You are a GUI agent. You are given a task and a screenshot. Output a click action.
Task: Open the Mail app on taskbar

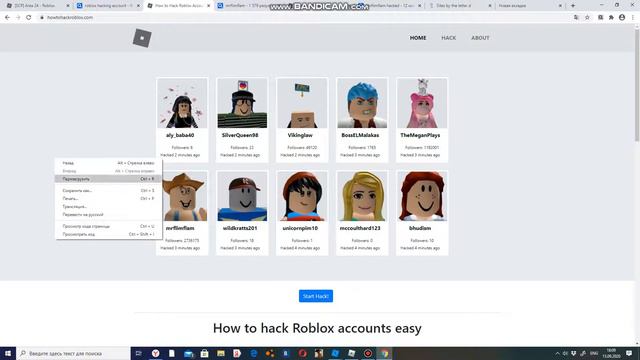pyautogui.click(x=188, y=353)
